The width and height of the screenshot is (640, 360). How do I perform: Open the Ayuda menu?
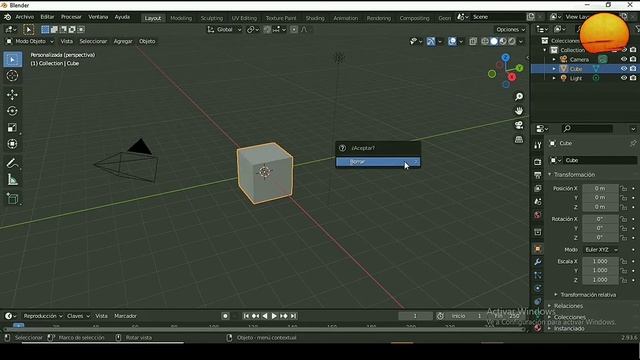pyautogui.click(x=122, y=17)
